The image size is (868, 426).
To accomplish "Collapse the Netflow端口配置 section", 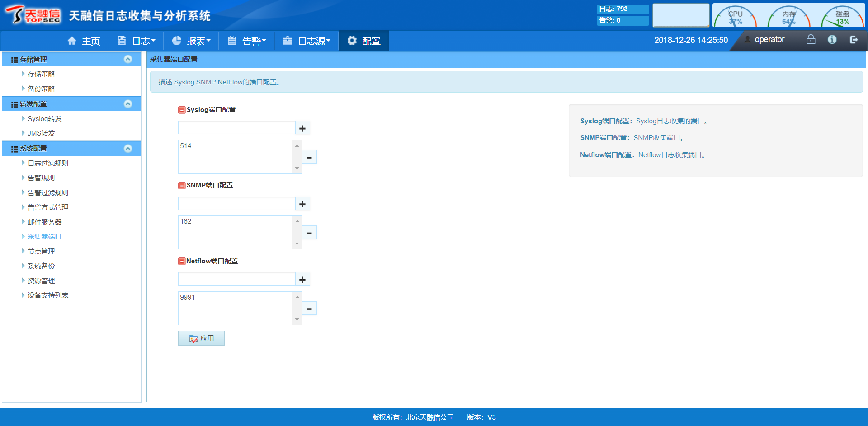I will click(182, 261).
